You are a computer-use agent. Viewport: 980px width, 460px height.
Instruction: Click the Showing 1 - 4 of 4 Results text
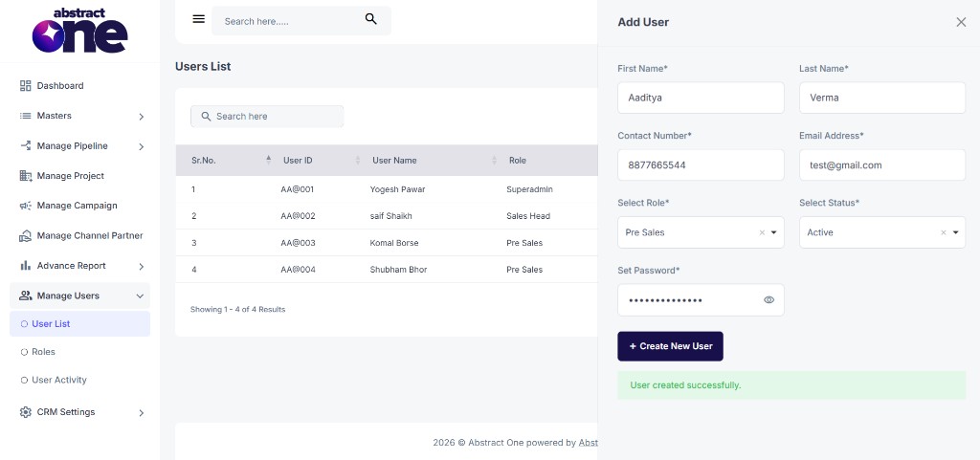pos(237,309)
